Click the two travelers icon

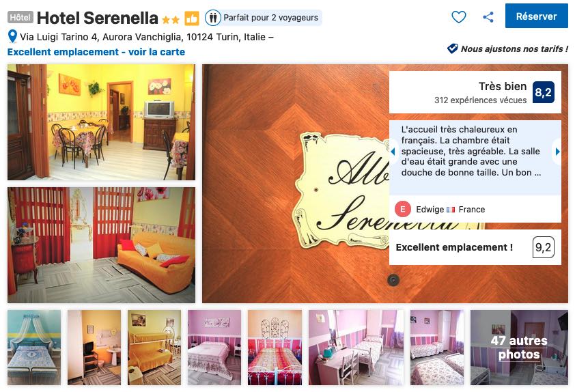coord(213,18)
